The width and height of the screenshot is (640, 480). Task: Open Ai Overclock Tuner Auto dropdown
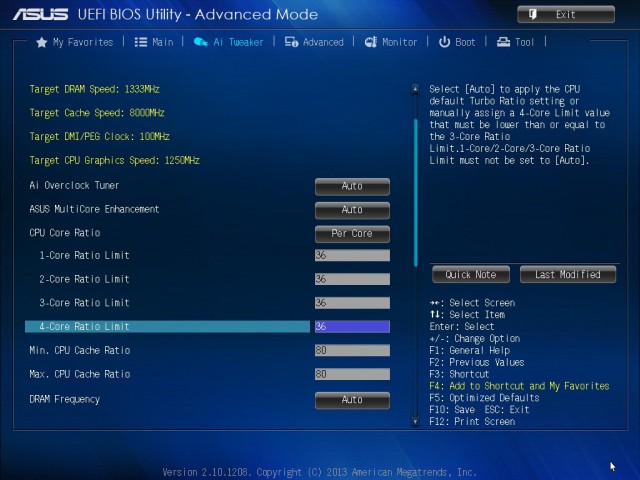(x=352, y=186)
